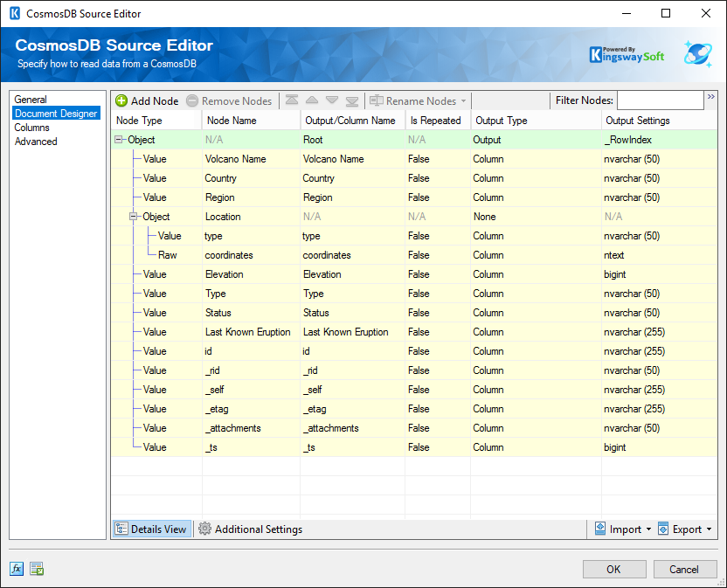This screenshot has width=727, height=588.
Task: Click the Details View icon
Action: click(x=121, y=529)
